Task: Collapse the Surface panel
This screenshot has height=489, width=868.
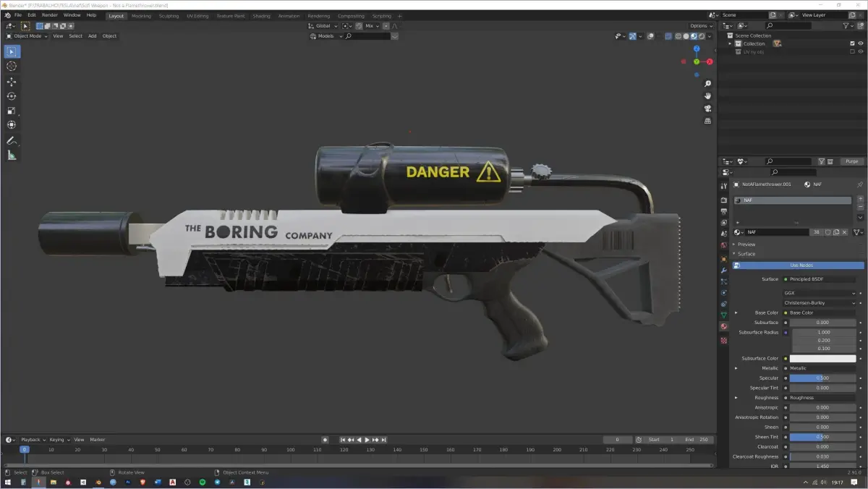Action: [745, 254]
